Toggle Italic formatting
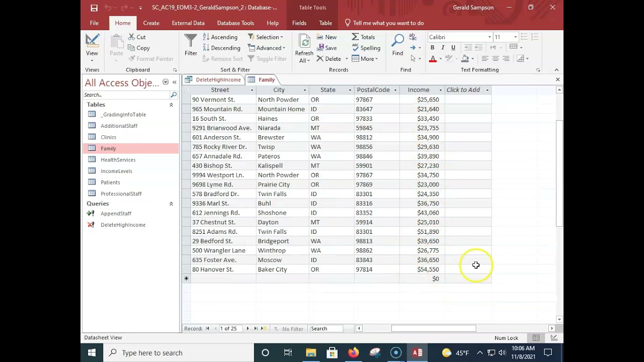Screen dimensions: 644x362 (x=443, y=48)
